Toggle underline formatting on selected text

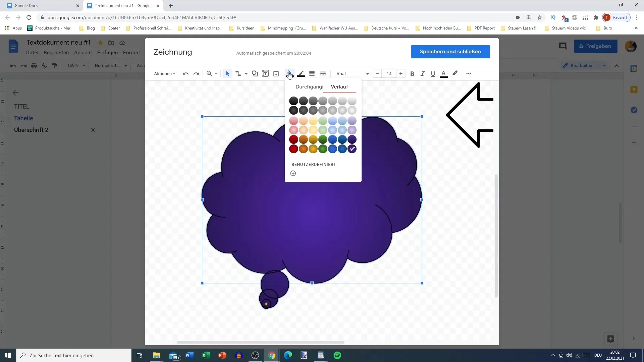433,73
